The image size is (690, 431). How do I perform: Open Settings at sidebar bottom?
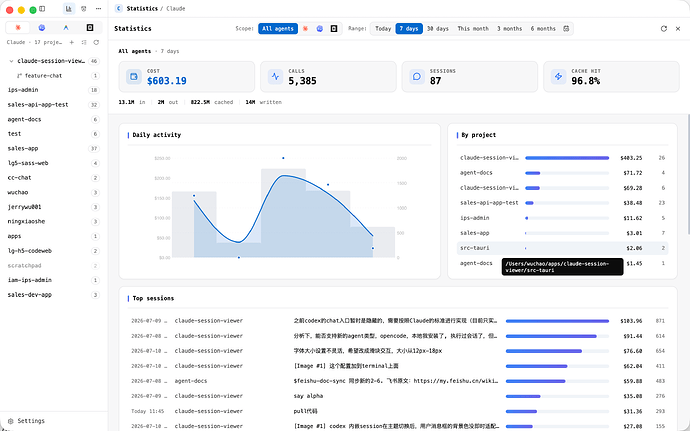26,421
